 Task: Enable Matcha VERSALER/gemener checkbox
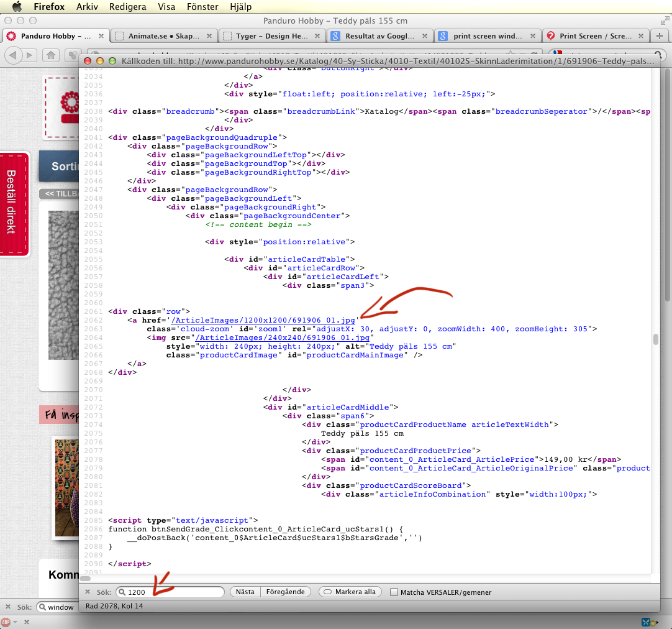pos(394,592)
